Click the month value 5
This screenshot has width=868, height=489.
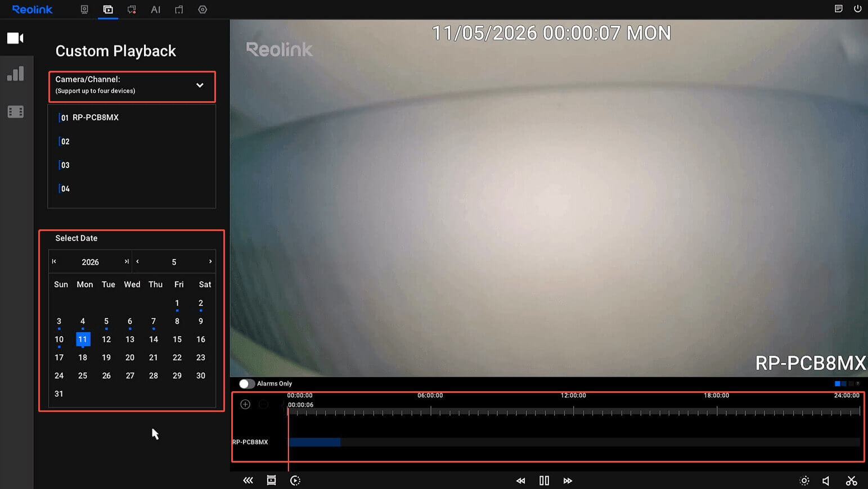tap(174, 262)
